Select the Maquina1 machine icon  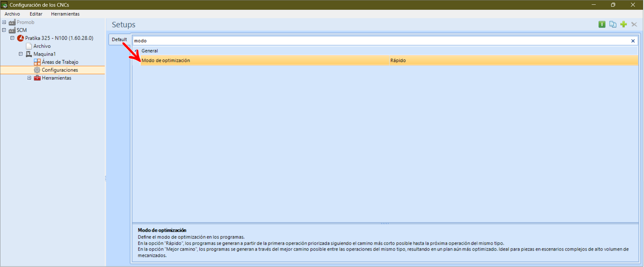click(29, 54)
